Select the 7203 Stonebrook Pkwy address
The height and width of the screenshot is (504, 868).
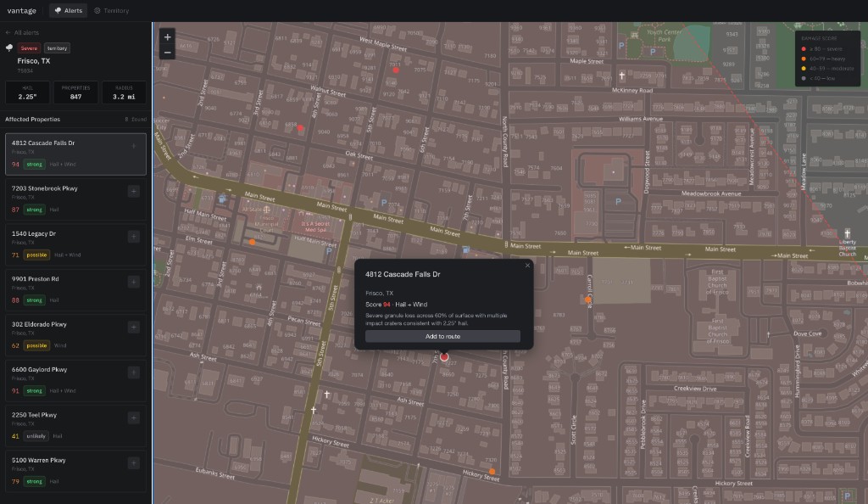pyautogui.click(x=44, y=188)
